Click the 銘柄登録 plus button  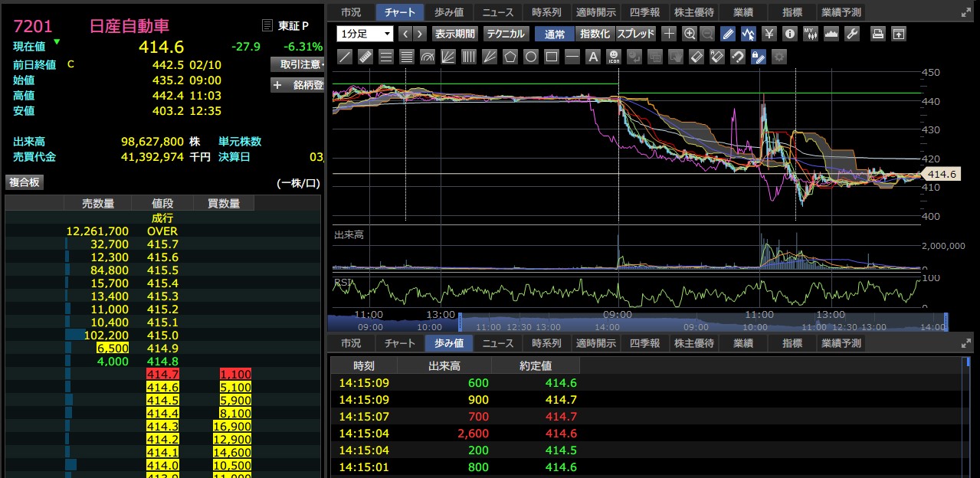tap(297, 85)
